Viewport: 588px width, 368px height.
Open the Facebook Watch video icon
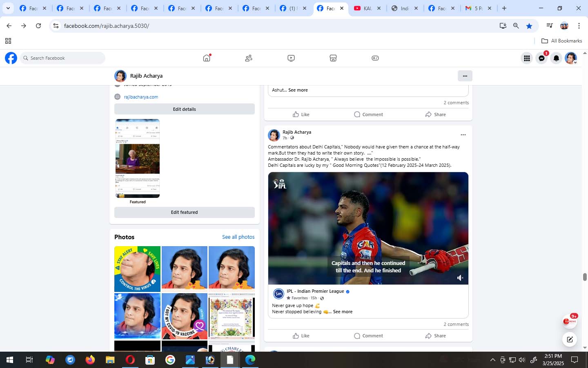point(291,58)
